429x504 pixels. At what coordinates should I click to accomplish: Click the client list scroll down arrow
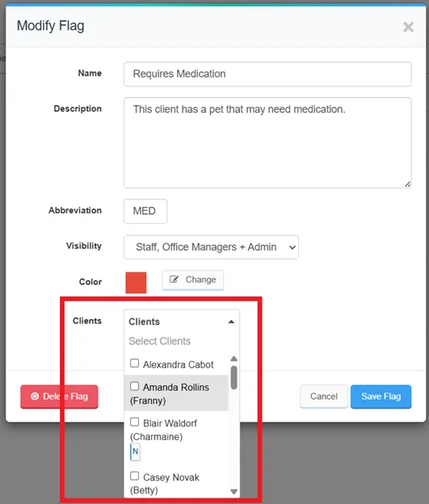click(x=233, y=491)
